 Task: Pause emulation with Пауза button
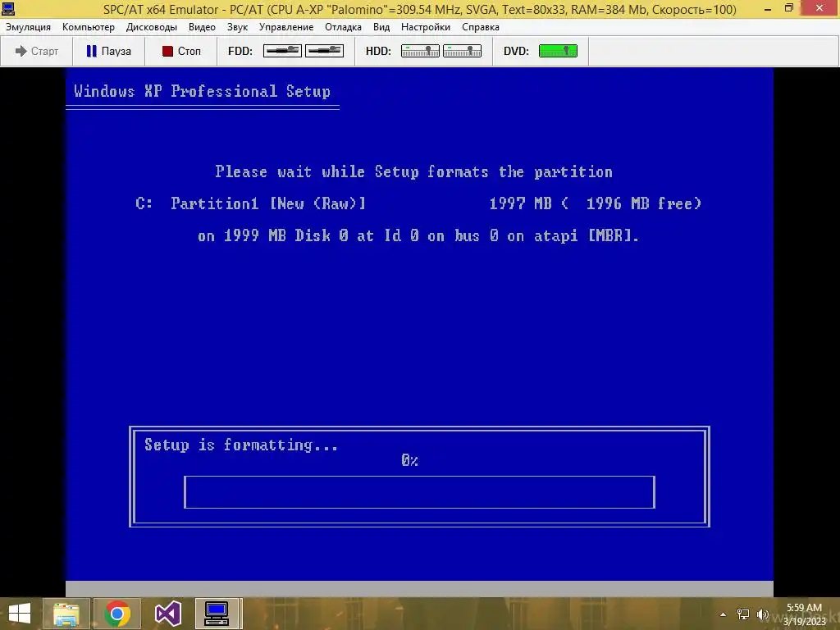click(109, 51)
